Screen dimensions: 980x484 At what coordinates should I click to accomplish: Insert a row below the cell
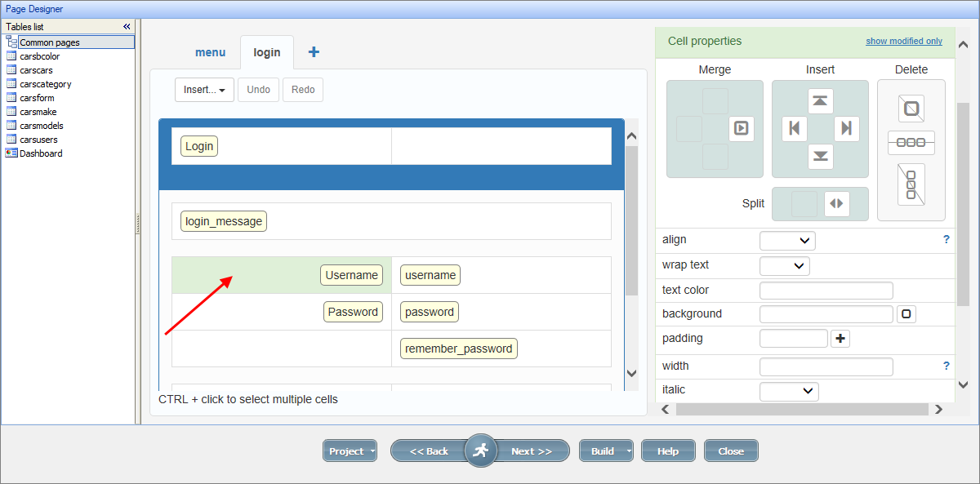820,156
